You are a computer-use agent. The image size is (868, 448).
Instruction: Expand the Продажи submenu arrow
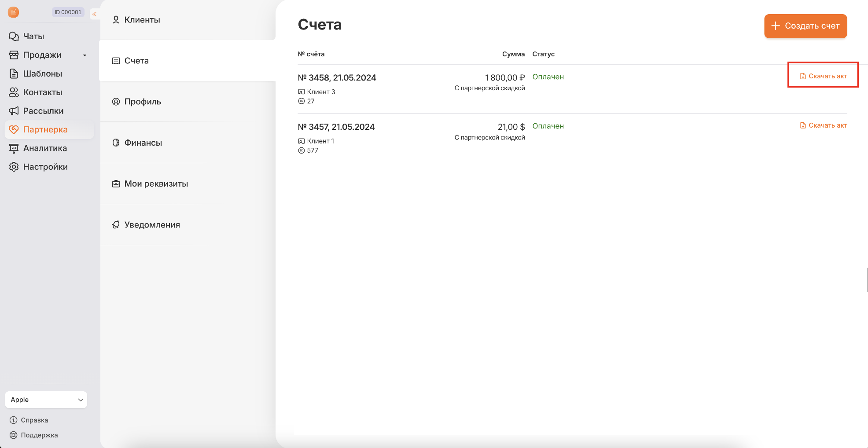click(x=85, y=55)
